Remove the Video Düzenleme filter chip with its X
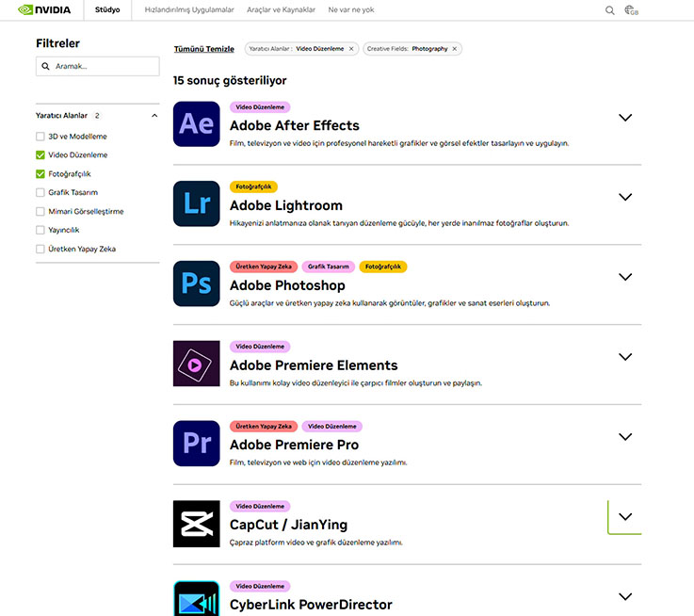 point(351,49)
